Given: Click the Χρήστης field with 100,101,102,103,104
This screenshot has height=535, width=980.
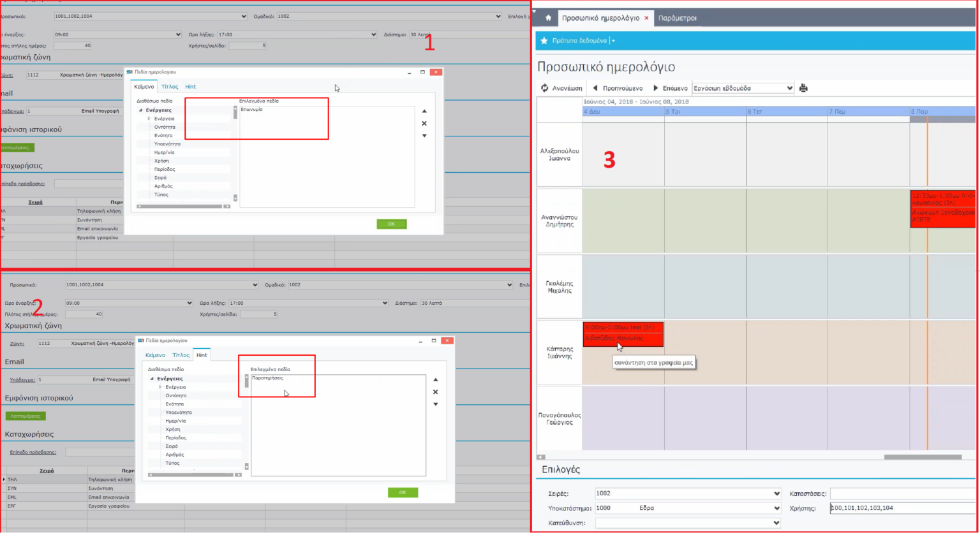Looking at the screenshot, I should pyautogui.click(x=902, y=508).
